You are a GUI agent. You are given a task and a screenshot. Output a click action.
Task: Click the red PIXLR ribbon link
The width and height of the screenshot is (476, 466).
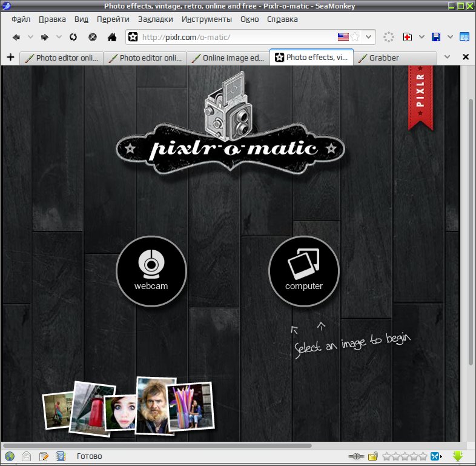pos(420,97)
